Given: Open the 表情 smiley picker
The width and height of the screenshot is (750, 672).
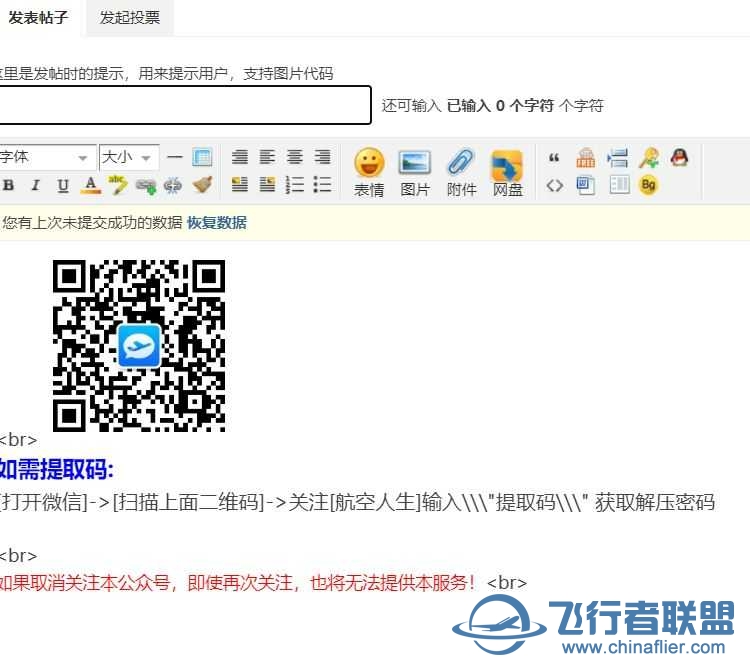Looking at the screenshot, I should click(x=369, y=172).
